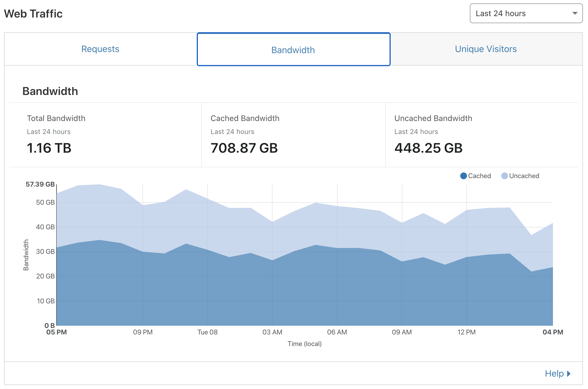Switch to the Requests tab
588x389 pixels.
point(100,49)
